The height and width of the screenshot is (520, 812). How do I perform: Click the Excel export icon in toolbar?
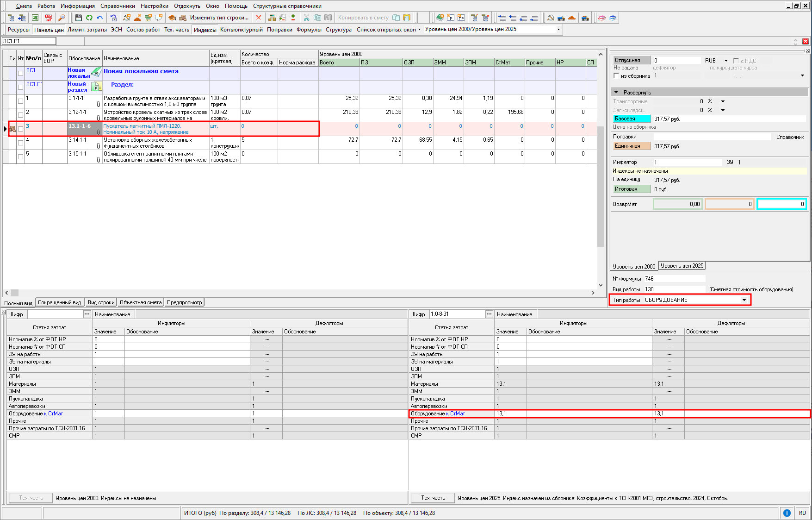(x=35, y=18)
